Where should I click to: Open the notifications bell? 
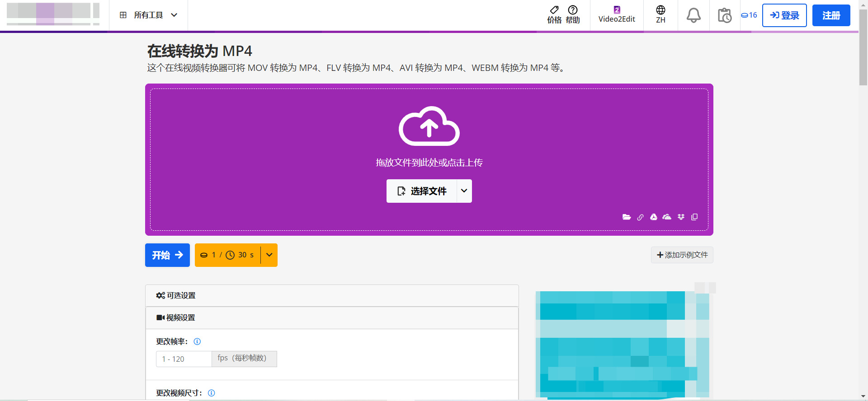693,15
